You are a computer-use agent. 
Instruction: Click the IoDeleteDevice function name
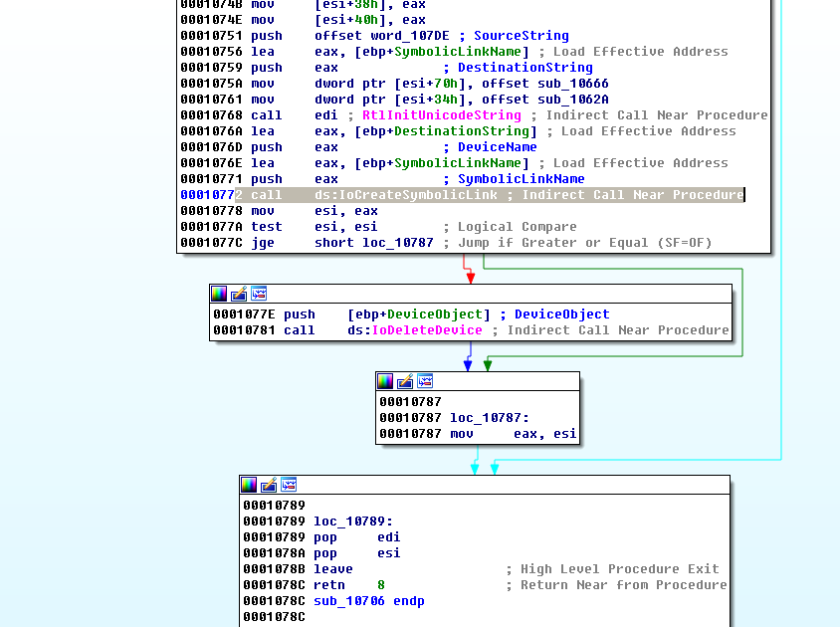point(427,330)
